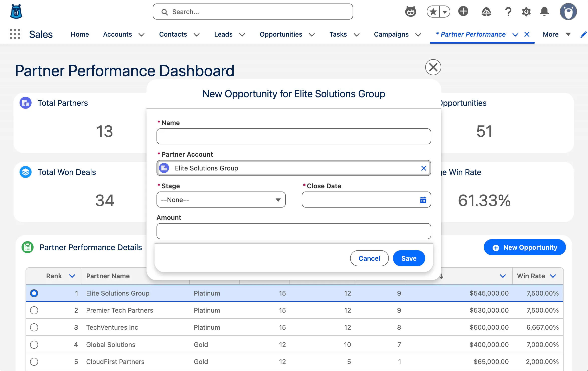Select the Global Solutions row radio button

34,345
